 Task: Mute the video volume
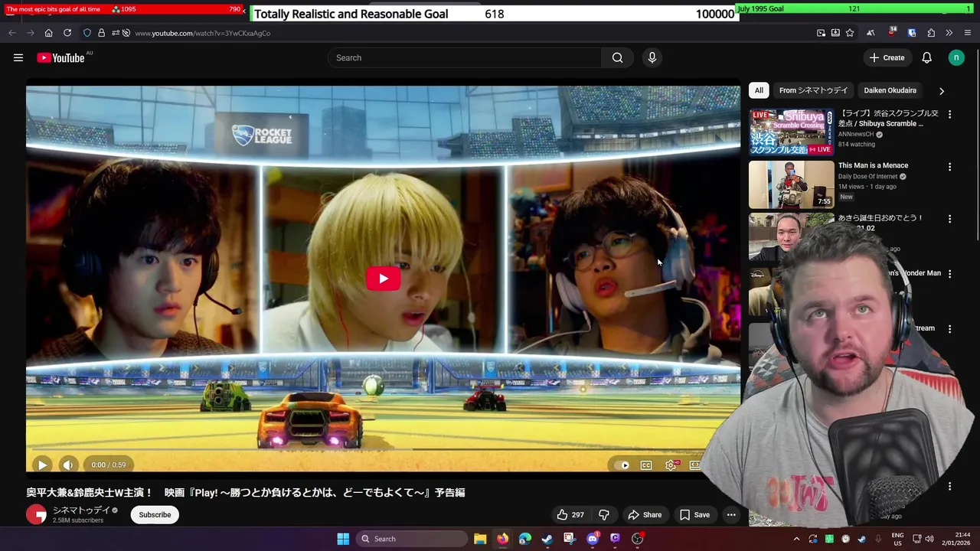(x=68, y=465)
